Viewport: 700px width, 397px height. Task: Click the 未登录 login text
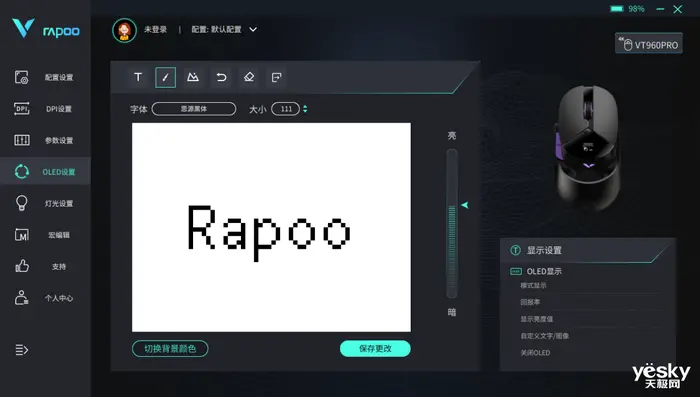(155, 29)
